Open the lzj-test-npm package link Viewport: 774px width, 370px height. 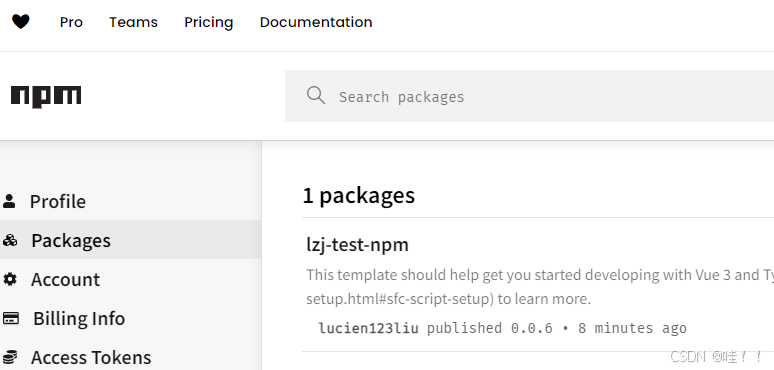[357, 245]
